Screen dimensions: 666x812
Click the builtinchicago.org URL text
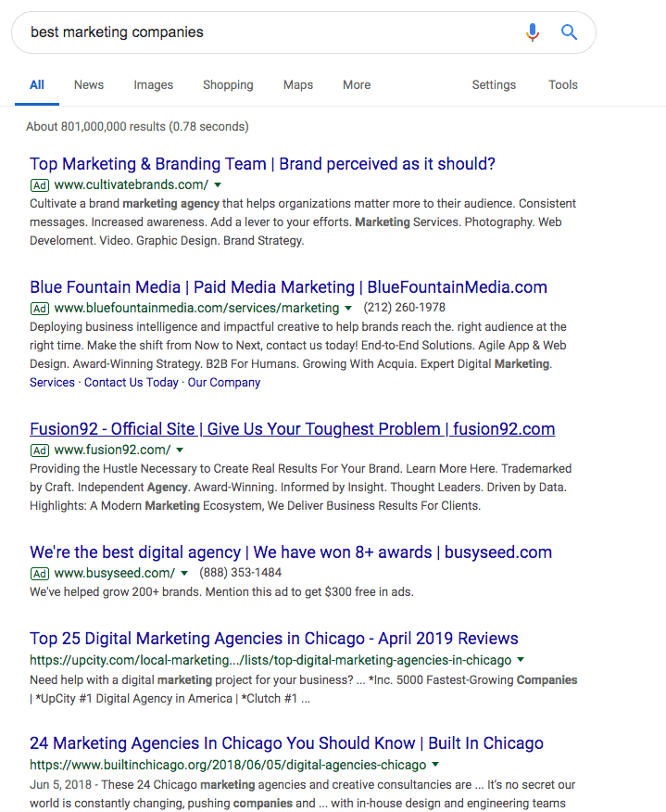coord(228,765)
